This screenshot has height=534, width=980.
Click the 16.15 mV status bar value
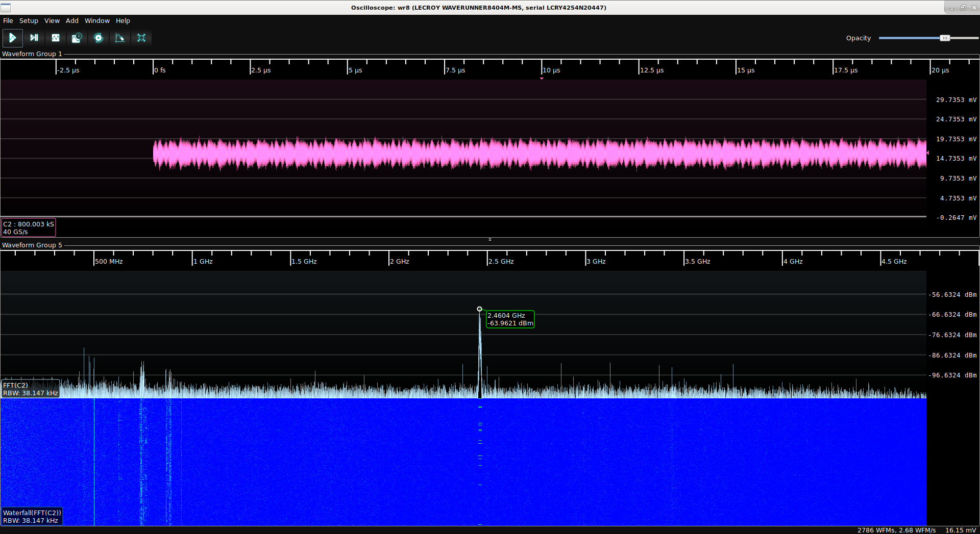tap(961, 530)
